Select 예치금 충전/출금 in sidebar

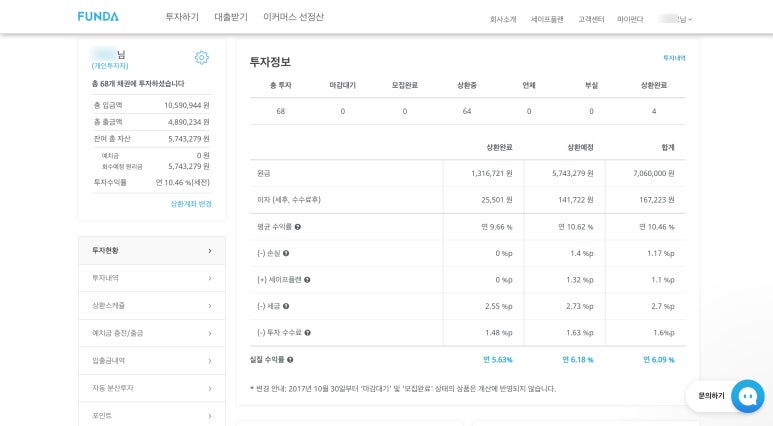coord(151,333)
